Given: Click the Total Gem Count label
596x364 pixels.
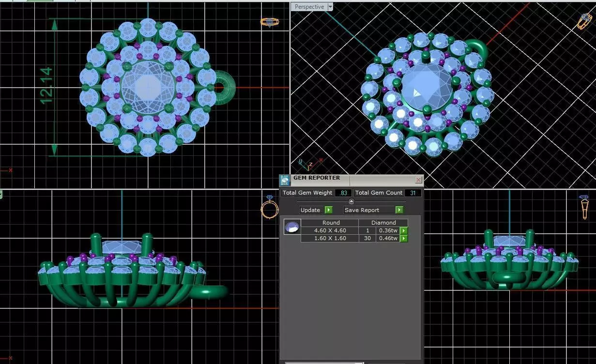Looking at the screenshot, I should [x=380, y=193].
